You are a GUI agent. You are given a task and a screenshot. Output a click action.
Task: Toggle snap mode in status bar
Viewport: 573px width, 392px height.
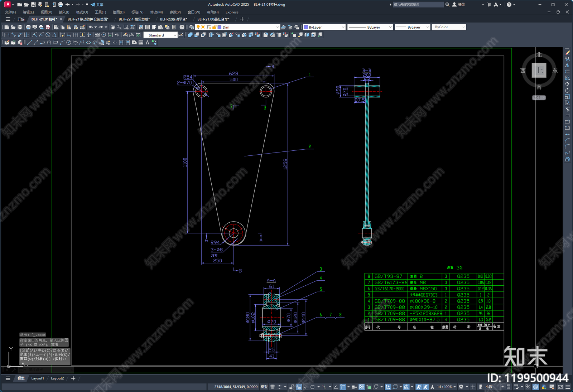[x=280, y=387]
